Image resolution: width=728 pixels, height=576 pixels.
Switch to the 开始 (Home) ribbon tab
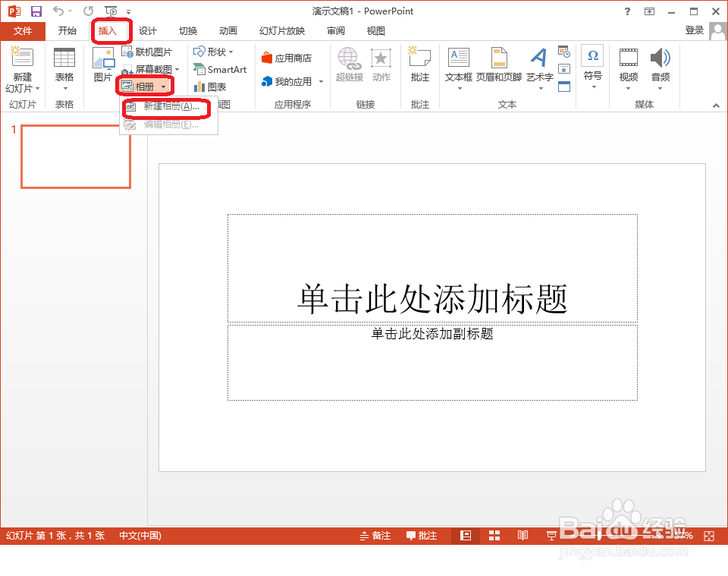[67, 31]
